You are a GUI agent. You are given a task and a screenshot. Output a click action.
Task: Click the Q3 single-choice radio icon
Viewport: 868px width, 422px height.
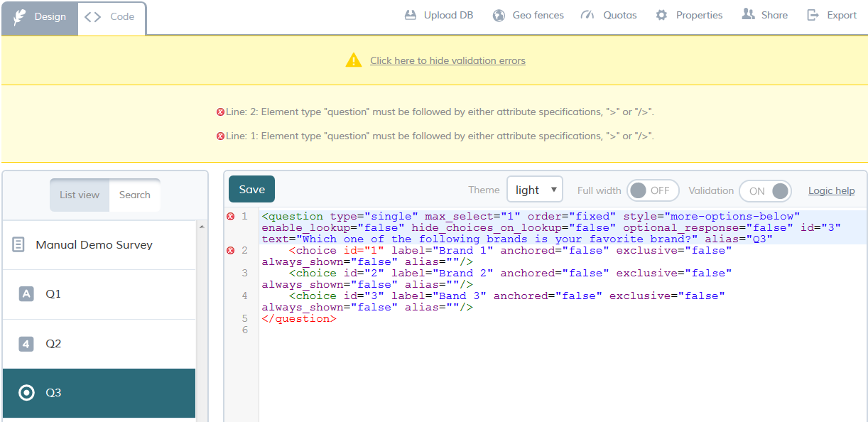tap(26, 393)
